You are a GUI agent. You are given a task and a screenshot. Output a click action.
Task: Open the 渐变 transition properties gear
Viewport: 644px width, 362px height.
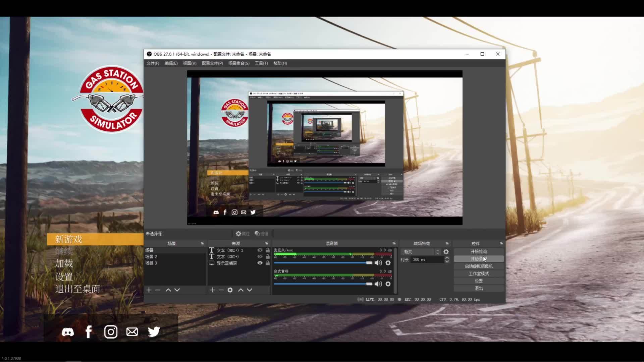(x=446, y=252)
